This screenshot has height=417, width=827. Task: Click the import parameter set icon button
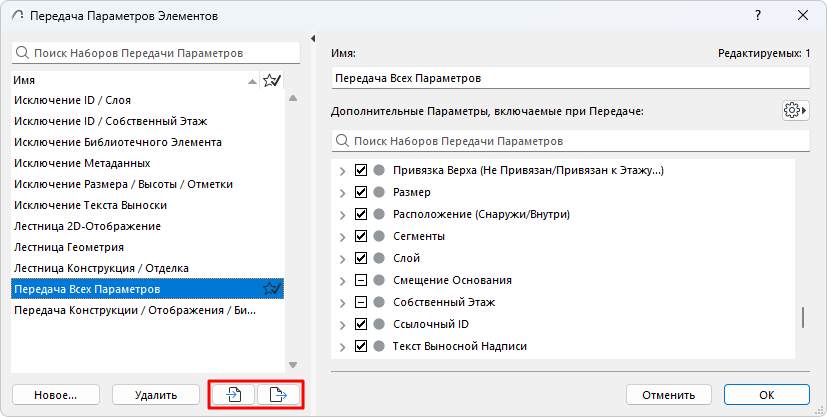pos(233,394)
